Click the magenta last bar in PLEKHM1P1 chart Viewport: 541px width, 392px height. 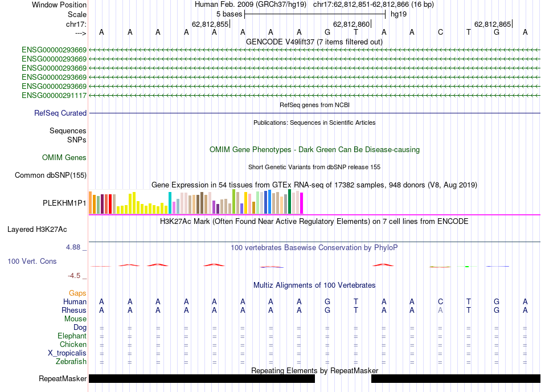(x=302, y=203)
